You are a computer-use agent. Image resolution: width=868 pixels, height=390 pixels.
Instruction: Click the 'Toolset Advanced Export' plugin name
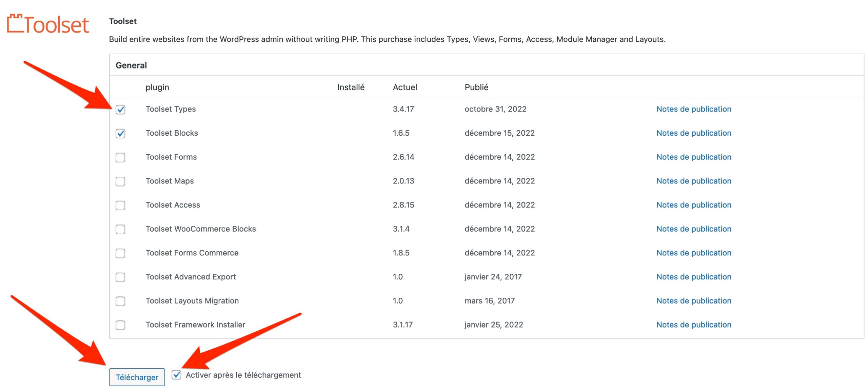coord(191,277)
